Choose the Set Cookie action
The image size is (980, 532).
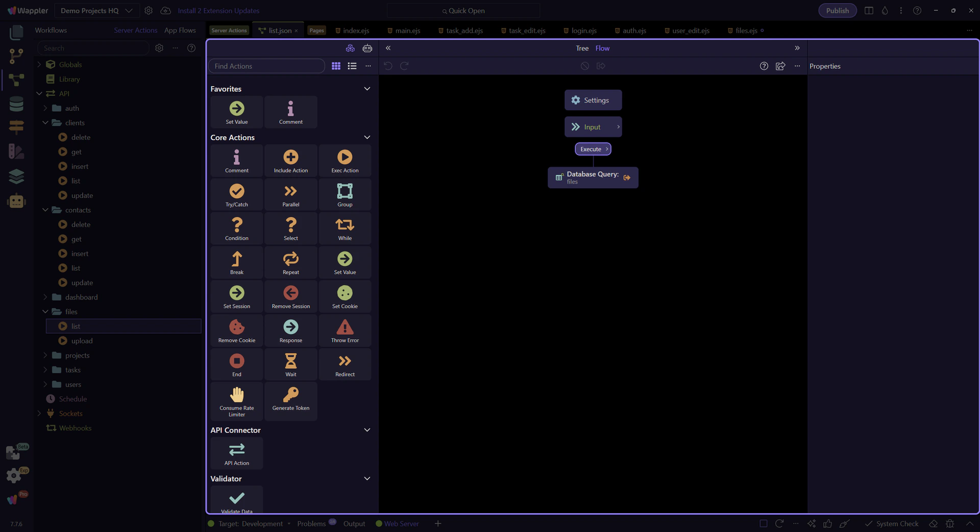(x=345, y=296)
